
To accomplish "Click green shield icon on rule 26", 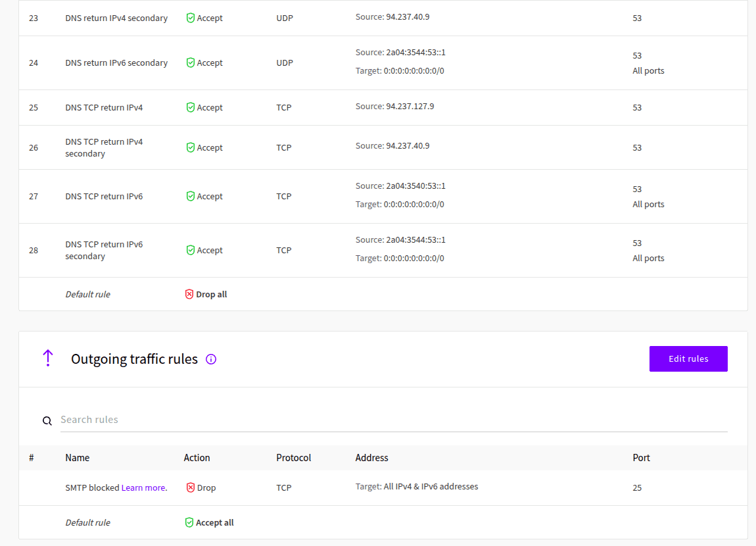I will (191, 147).
